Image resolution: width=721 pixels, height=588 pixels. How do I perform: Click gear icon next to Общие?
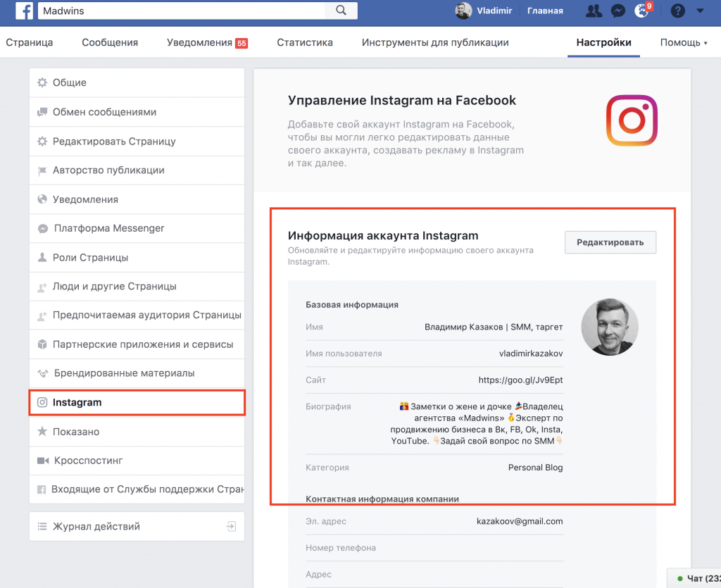tap(42, 82)
